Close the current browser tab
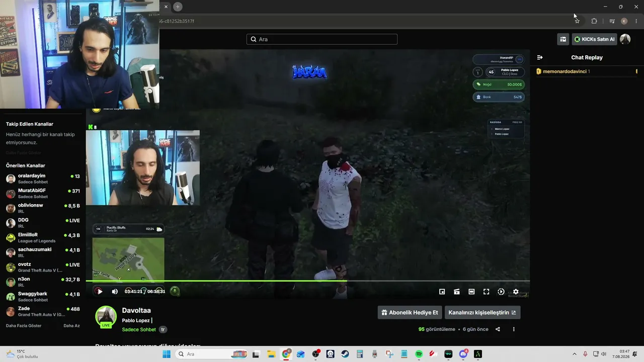 pyautogui.click(x=166, y=7)
